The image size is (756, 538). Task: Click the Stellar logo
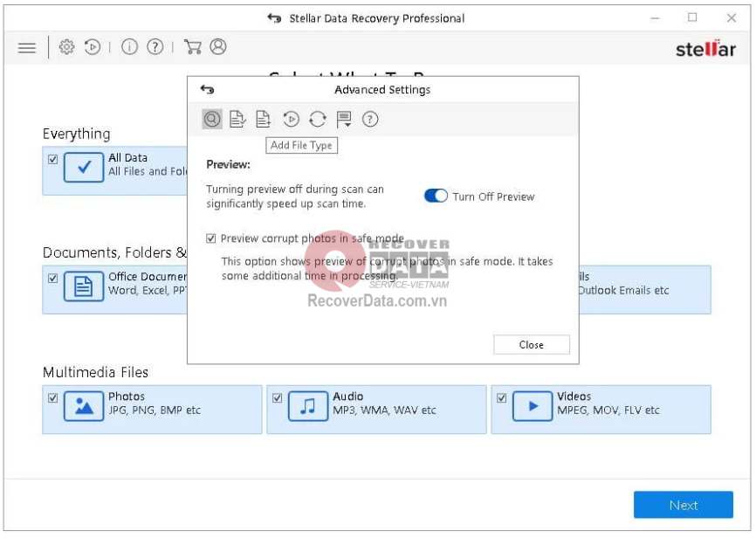(x=705, y=49)
